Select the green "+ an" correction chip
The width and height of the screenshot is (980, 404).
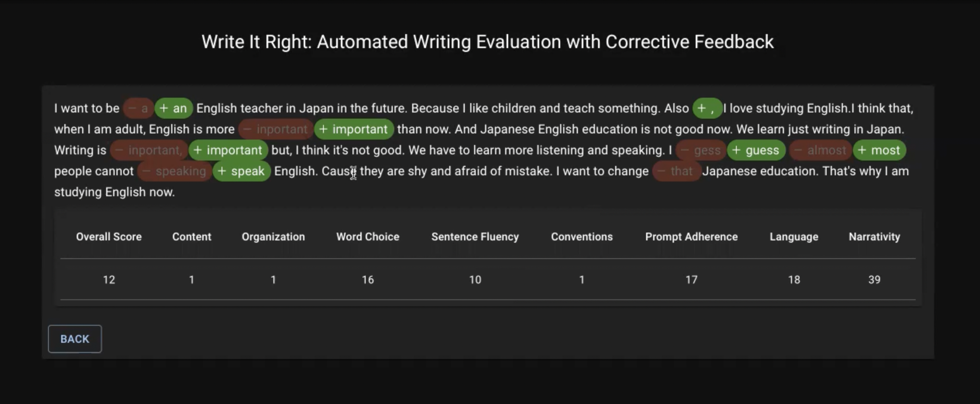pos(173,108)
